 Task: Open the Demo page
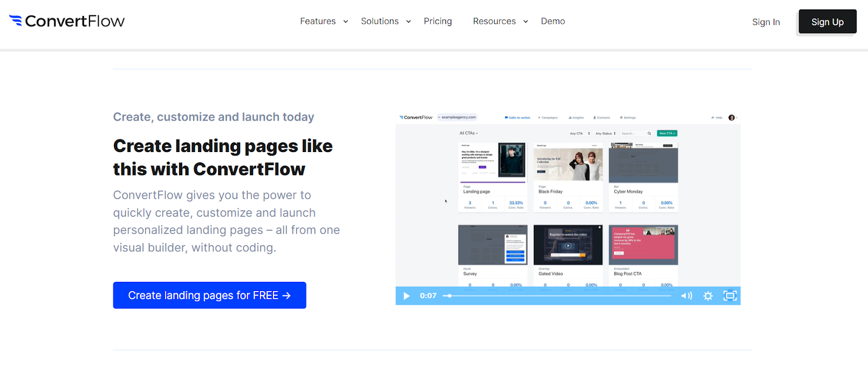click(x=553, y=21)
